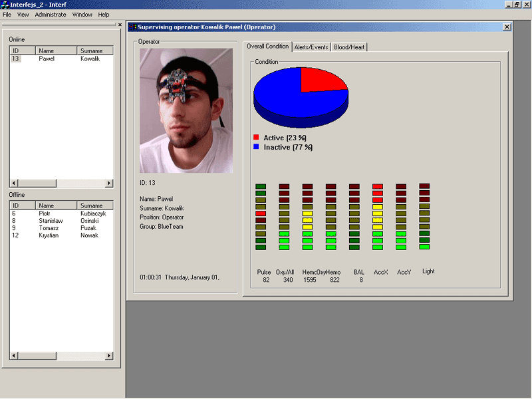This screenshot has height=399, width=532.
Task: Click the Oxy/All value 340
Action: (x=288, y=280)
